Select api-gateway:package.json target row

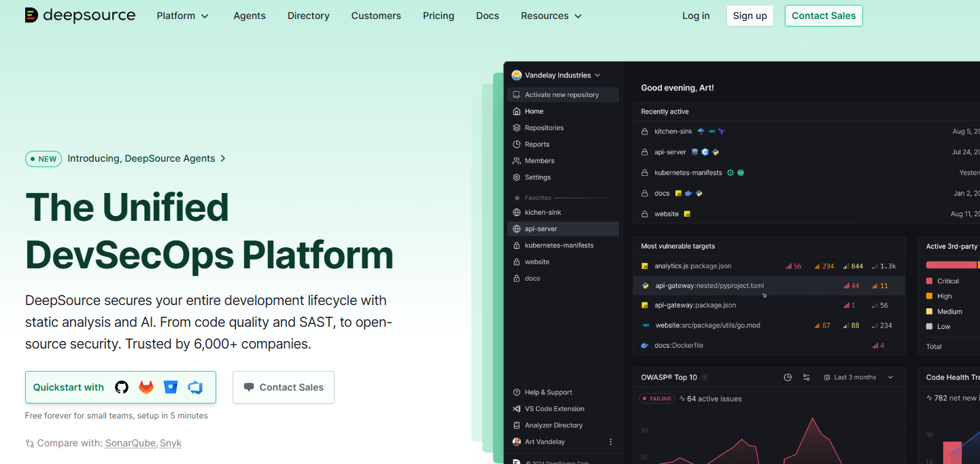click(769, 306)
